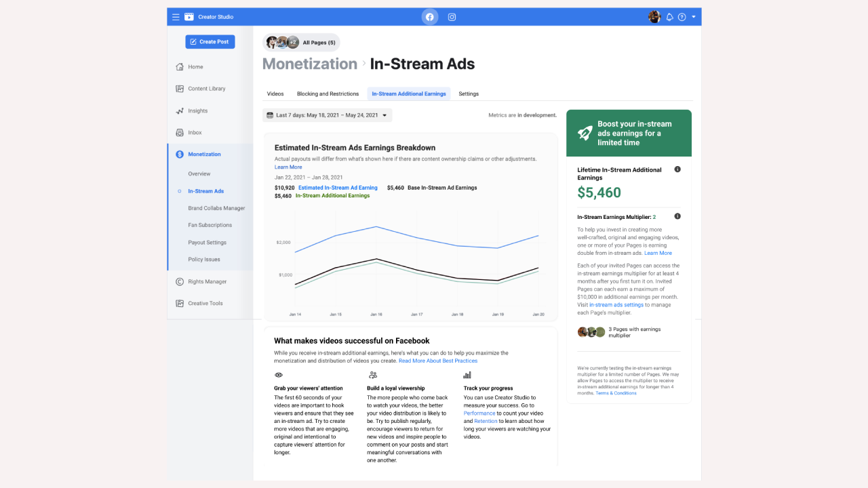Click the 3 Pages with earnings multiplier avatars

coord(591,332)
